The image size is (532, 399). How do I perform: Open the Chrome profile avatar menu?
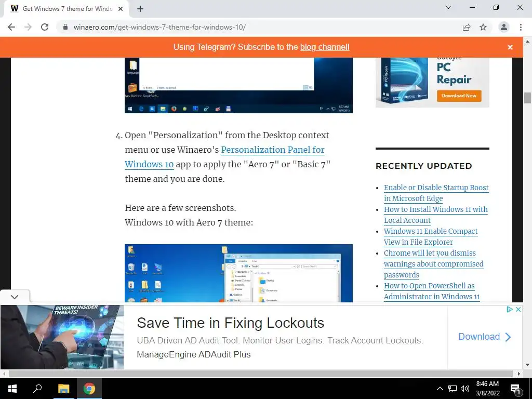coord(504,27)
